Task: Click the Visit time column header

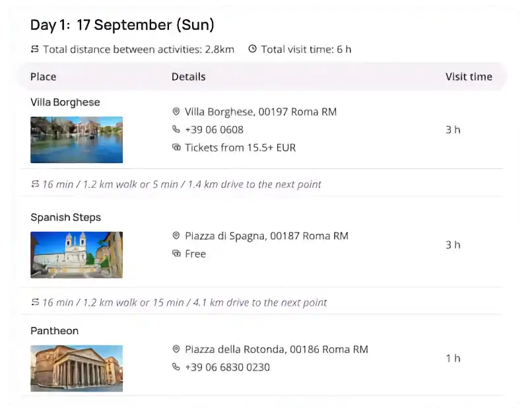Action: pos(469,77)
